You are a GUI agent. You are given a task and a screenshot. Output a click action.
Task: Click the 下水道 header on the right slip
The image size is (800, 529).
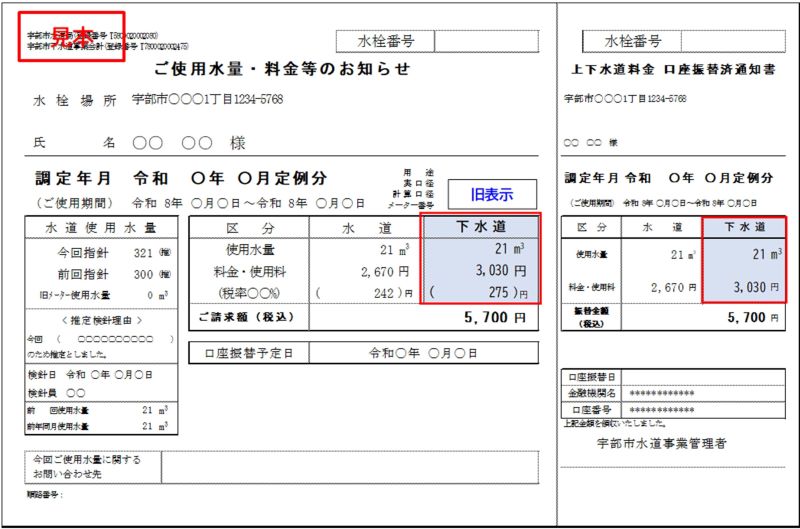[744, 227]
